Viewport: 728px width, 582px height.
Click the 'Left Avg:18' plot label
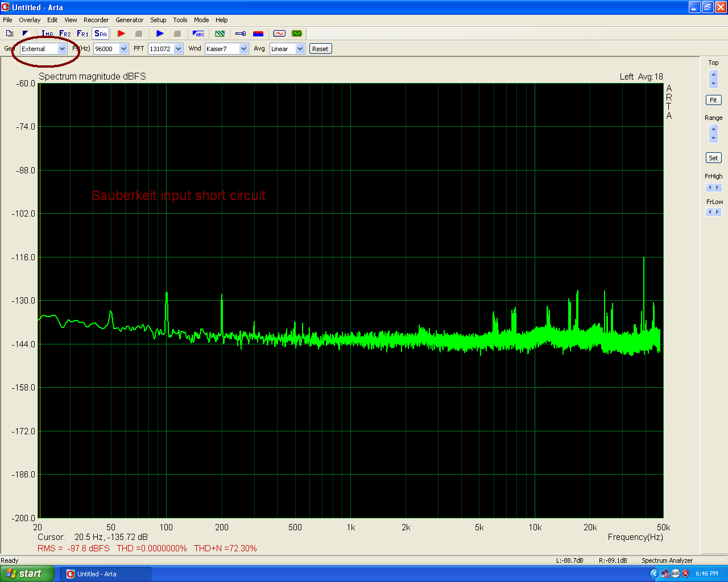pyautogui.click(x=642, y=77)
